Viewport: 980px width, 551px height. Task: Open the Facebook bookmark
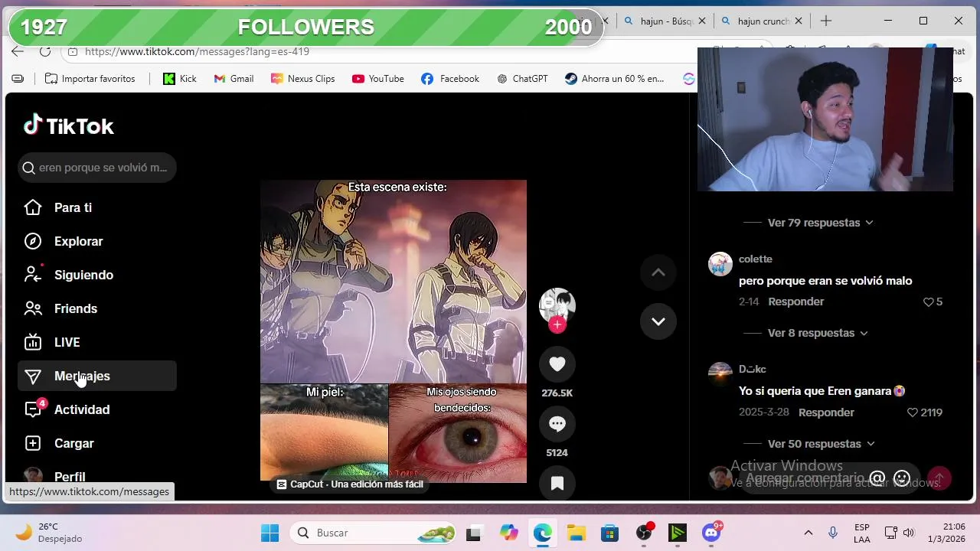[450, 79]
